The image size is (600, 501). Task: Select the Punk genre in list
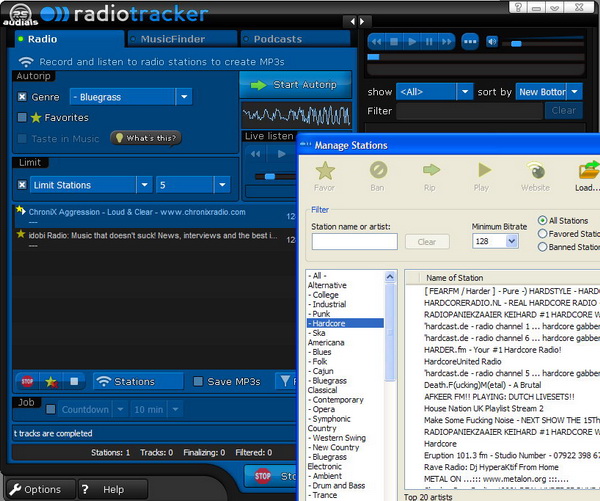[321, 313]
